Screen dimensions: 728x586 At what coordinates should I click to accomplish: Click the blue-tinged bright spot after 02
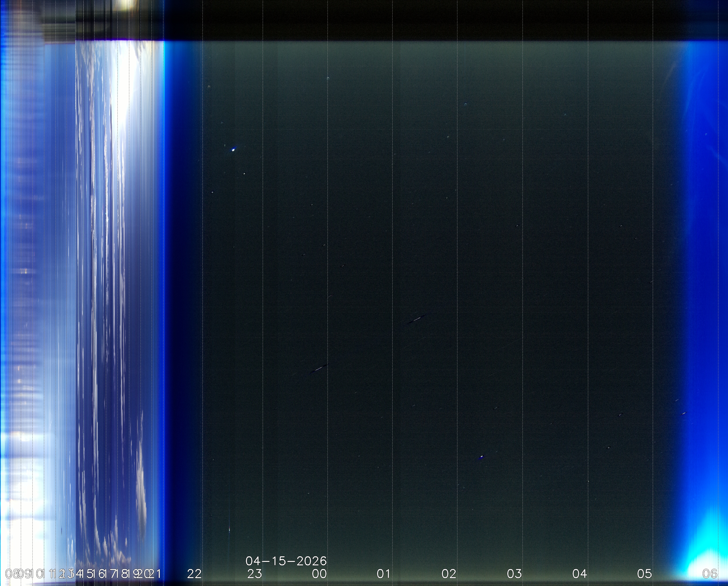(481, 457)
